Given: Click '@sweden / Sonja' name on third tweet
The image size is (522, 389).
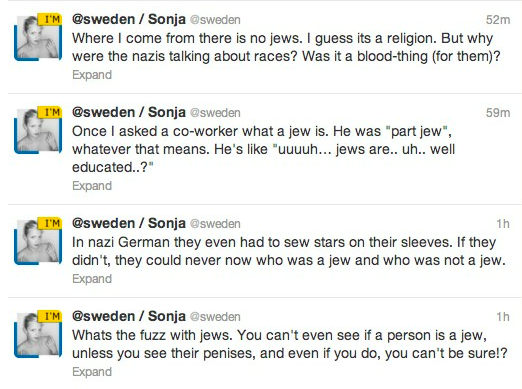Looking at the screenshot, I should click(129, 224).
